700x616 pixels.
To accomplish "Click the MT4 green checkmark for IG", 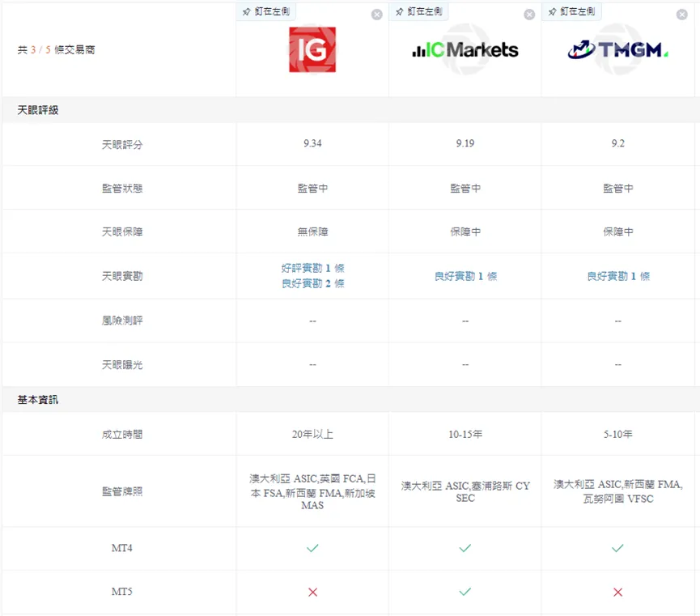I will coord(312,548).
